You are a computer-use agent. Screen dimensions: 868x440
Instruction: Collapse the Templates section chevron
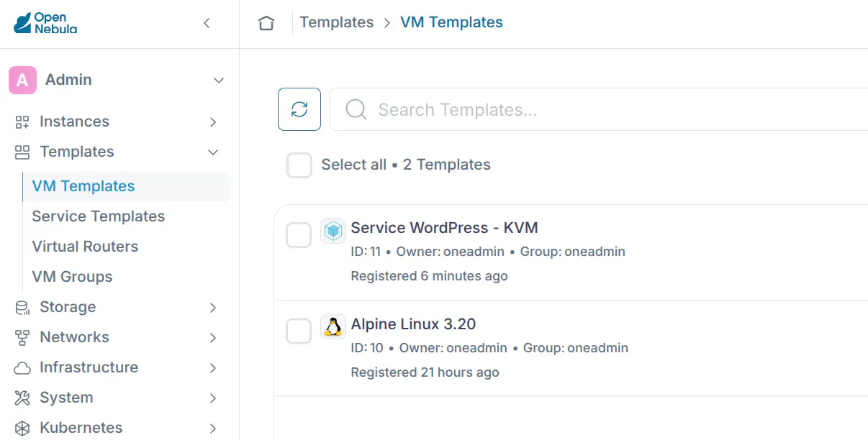213,152
